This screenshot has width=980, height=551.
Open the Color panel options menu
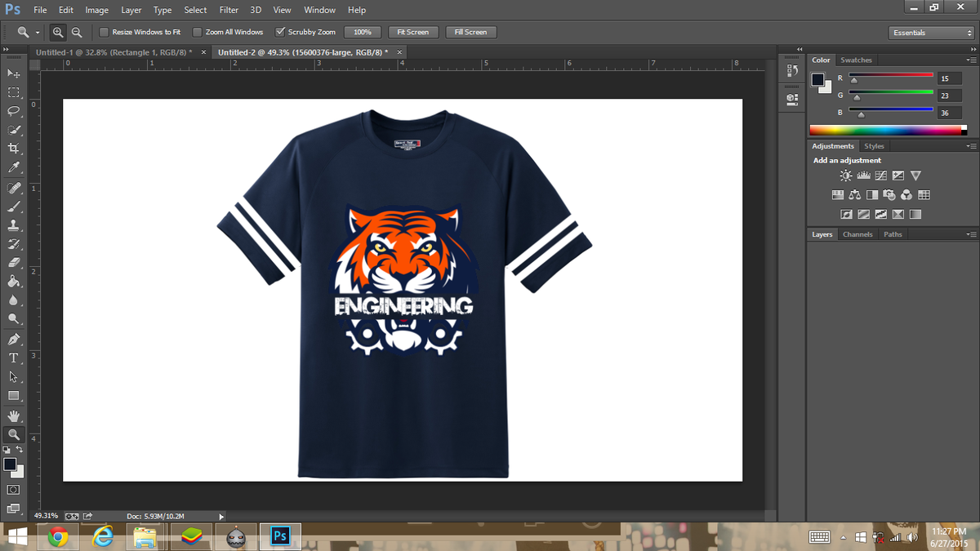coord(970,60)
